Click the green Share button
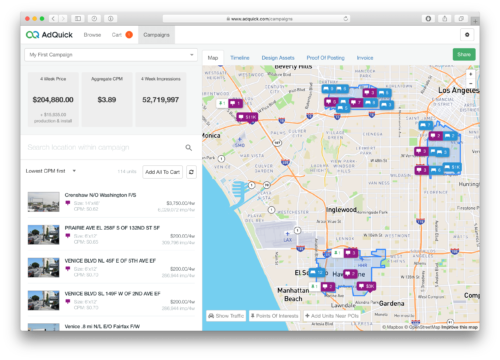 (x=464, y=54)
